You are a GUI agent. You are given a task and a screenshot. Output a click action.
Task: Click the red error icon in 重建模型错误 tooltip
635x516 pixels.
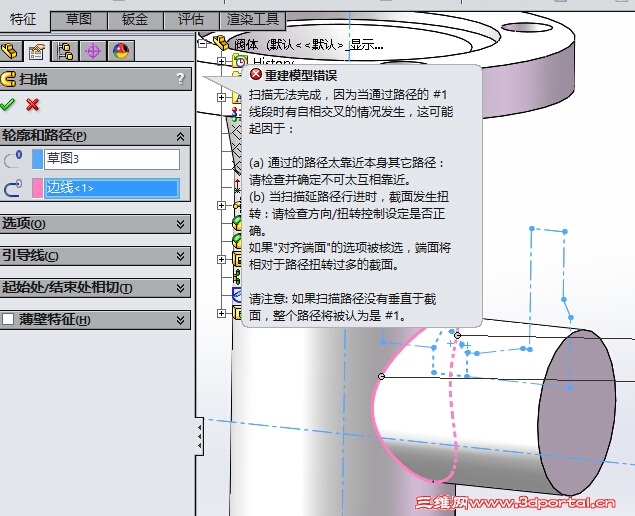pyautogui.click(x=256, y=75)
